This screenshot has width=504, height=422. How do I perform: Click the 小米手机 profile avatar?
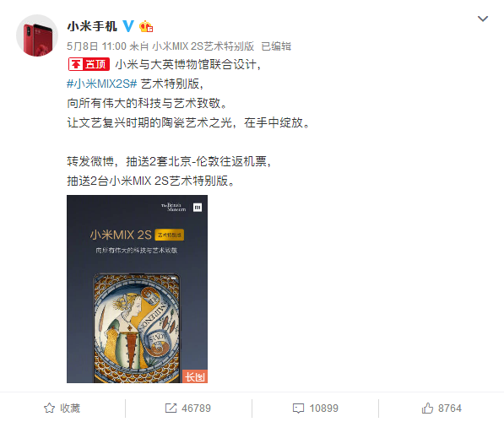[37, 35]
